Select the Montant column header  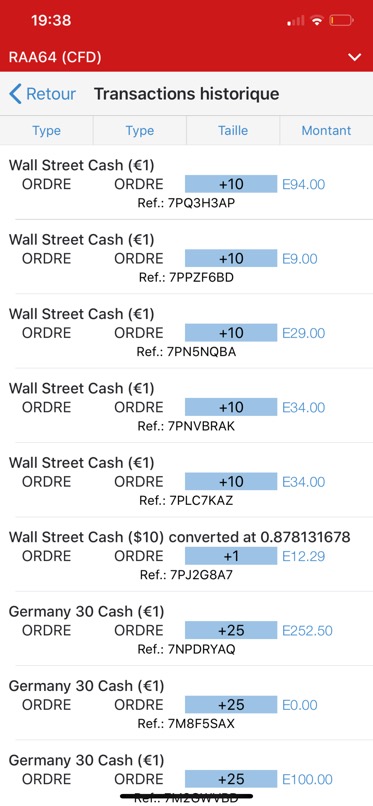pyautogui.click(x=326, y=131)
